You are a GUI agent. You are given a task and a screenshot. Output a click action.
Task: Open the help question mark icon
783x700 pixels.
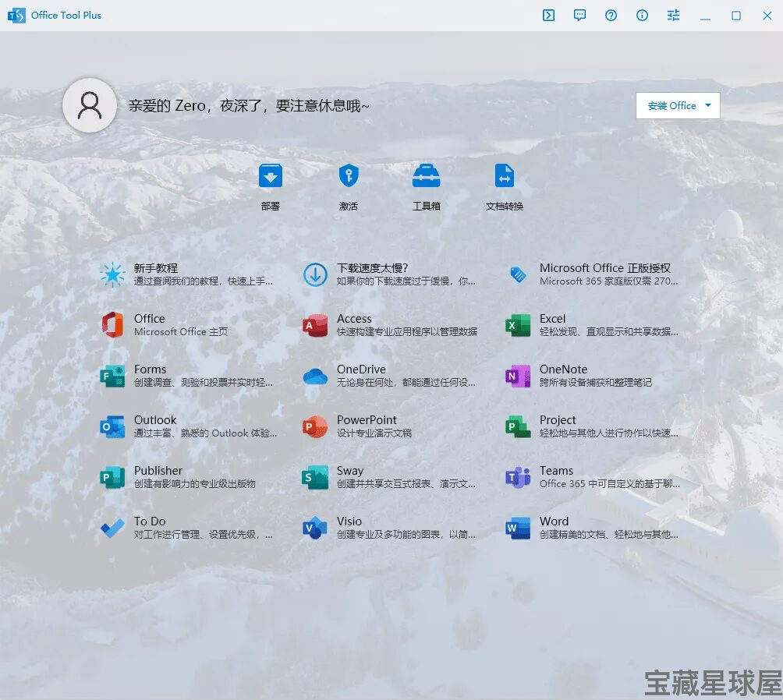point(611,16)
